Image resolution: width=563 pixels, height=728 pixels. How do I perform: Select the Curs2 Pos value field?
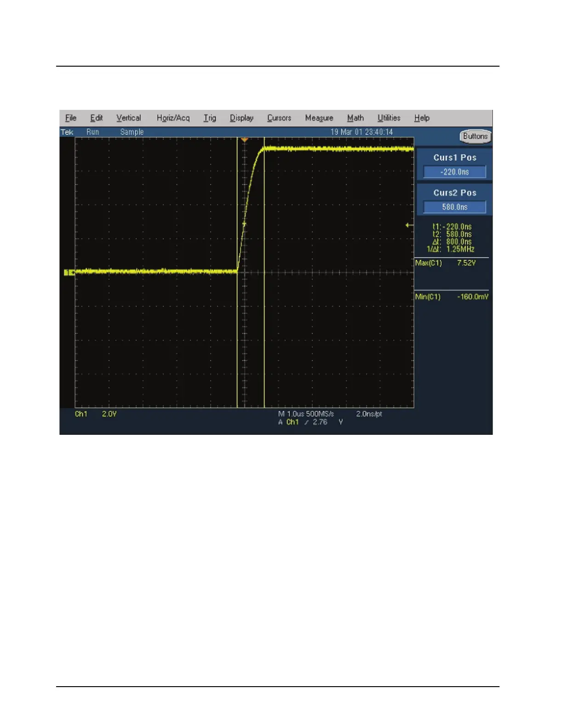(x=454, y=207)
